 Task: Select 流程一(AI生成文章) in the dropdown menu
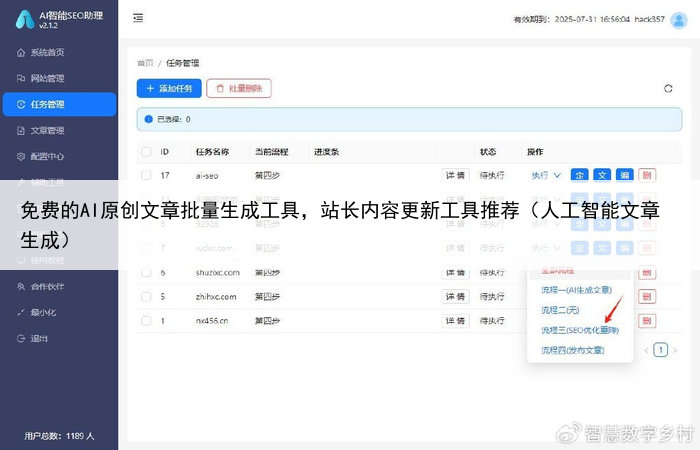584,290
